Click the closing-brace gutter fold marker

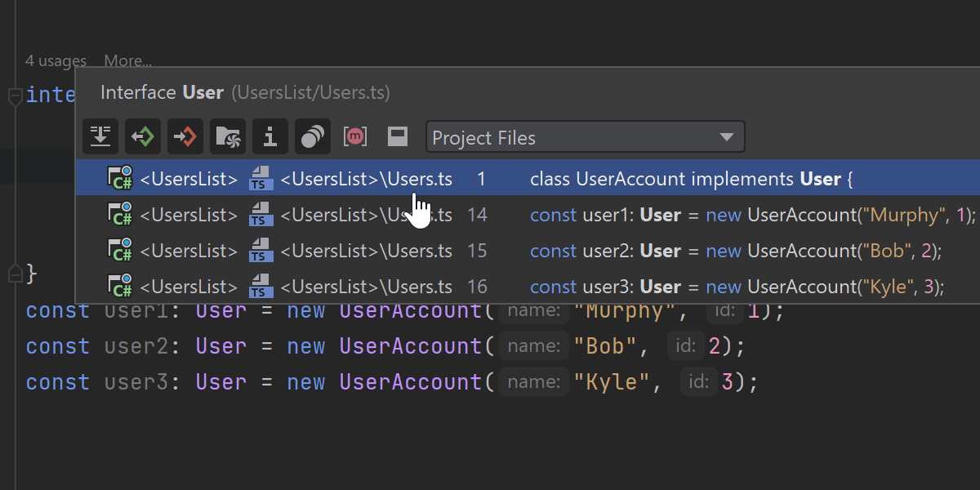click(x=15, y=274)
